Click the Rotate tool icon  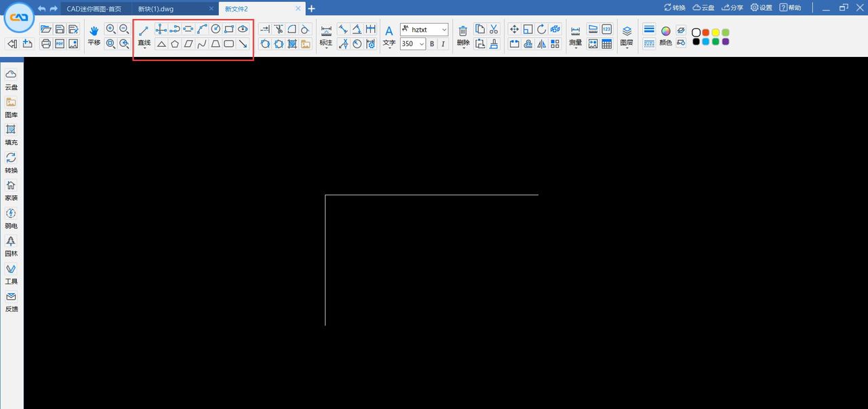541,29
